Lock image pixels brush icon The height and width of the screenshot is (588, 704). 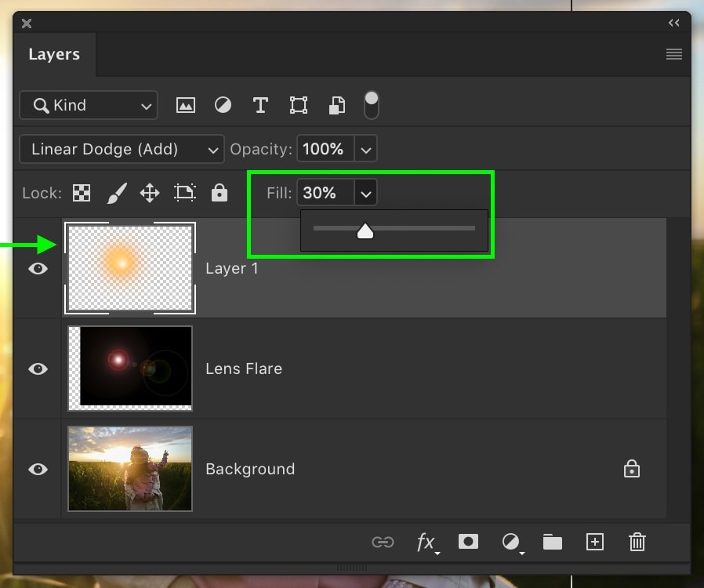[x=117, y=193]
